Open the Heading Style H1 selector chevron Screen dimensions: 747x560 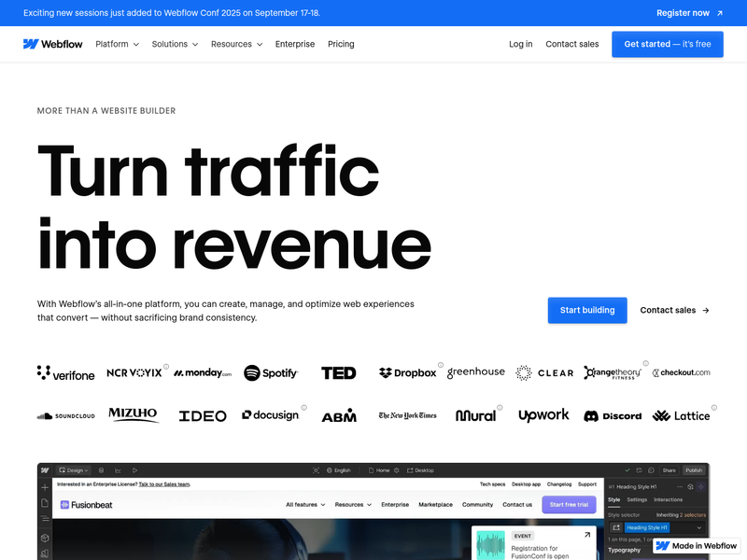tap(698, 527)
